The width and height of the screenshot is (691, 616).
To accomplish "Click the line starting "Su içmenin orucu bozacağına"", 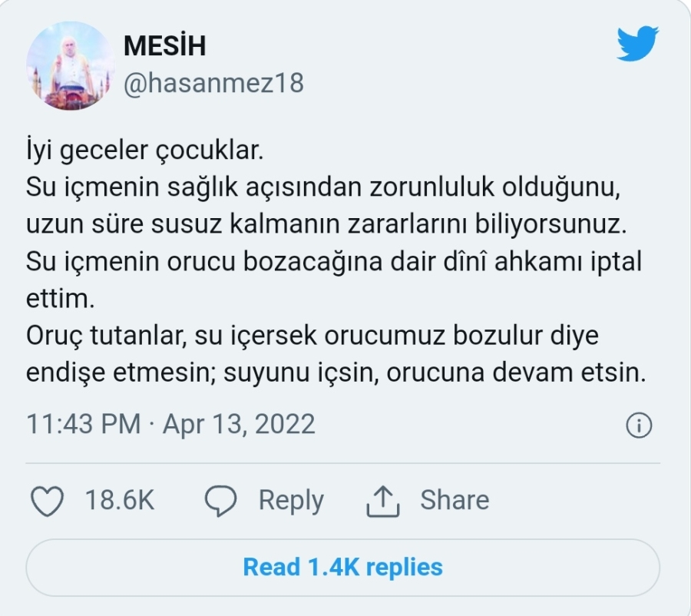I will pyautogui.click(x=333, y=262).
